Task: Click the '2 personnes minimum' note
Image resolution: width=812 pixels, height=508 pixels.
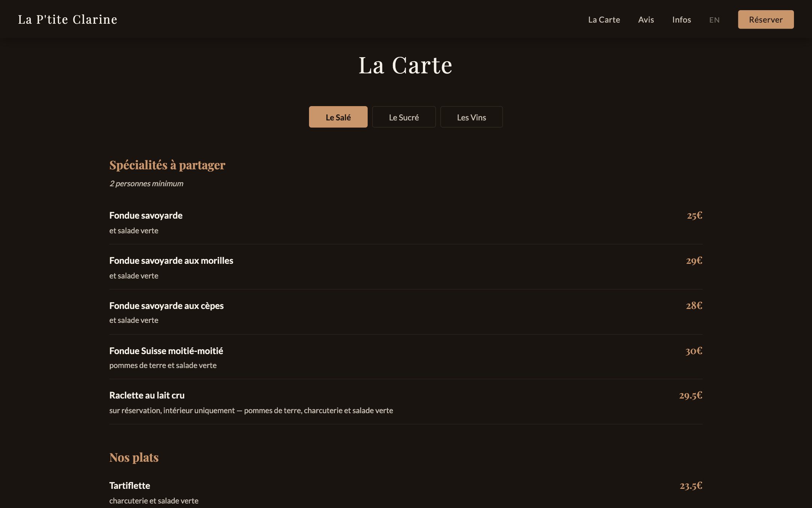Action: click(146, 184)
